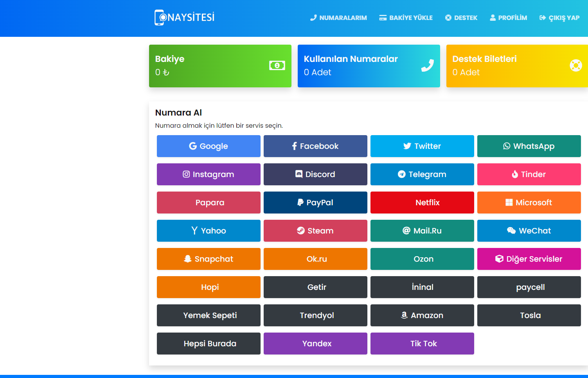Viewport: 588px width, 378px height.
Task: Select the Papara service button
Action: click(x=209, y=203)
